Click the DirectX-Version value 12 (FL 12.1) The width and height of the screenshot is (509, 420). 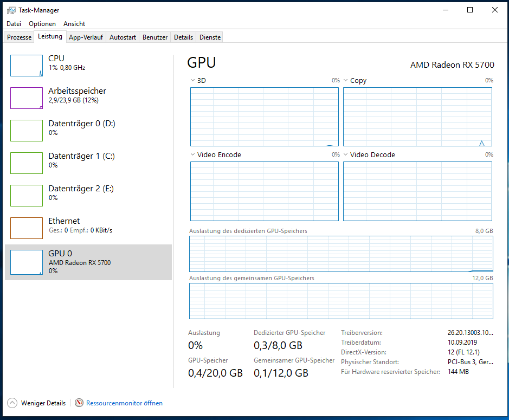coord(463,352)
